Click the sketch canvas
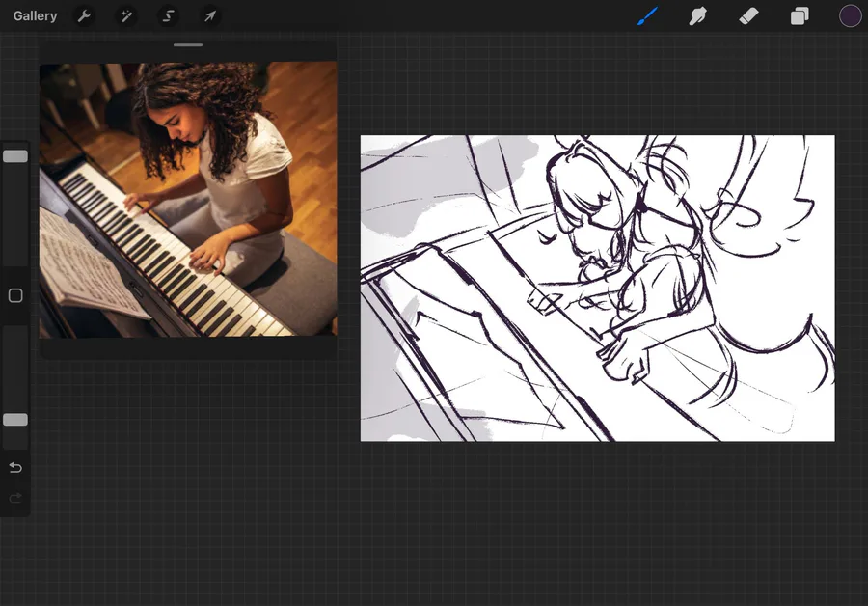Image resolution: width=868 pixels, height=606 pixels. coord(598,289)
